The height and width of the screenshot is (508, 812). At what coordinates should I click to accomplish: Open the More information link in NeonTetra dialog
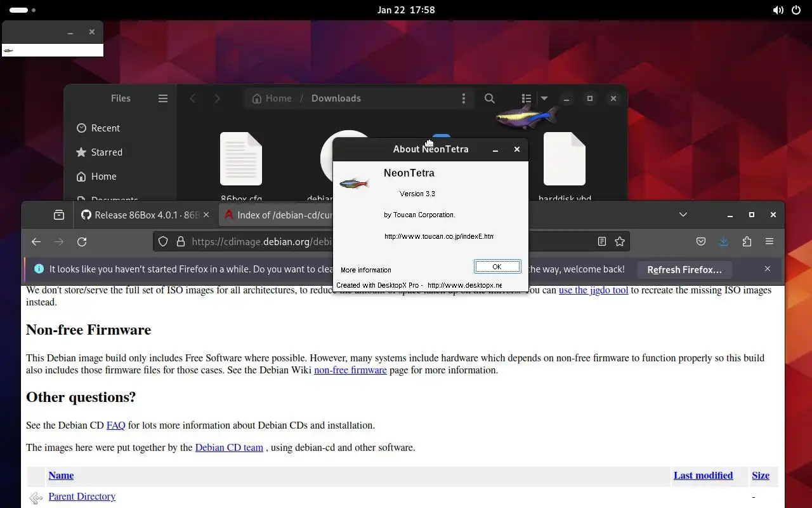tap(366, 270)
